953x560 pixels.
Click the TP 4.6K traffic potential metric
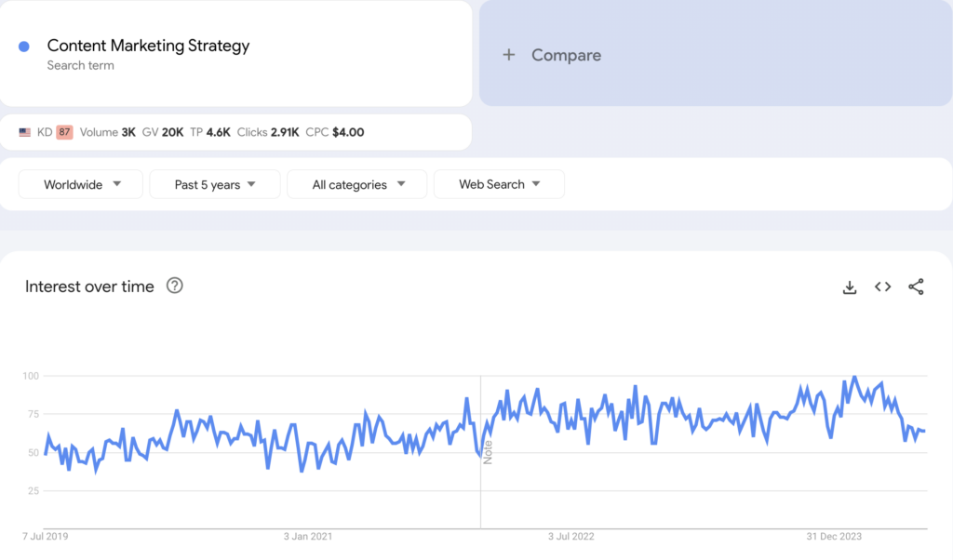coord(209,132)
